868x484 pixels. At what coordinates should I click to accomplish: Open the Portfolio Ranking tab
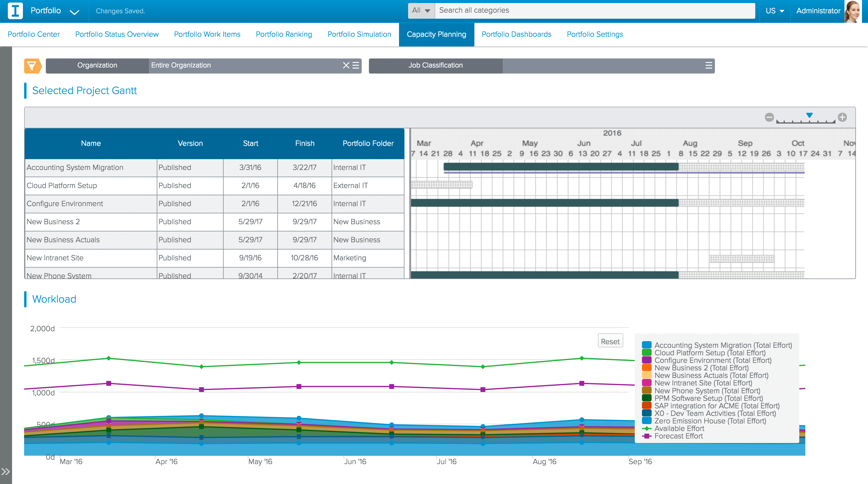click(284, 34)
